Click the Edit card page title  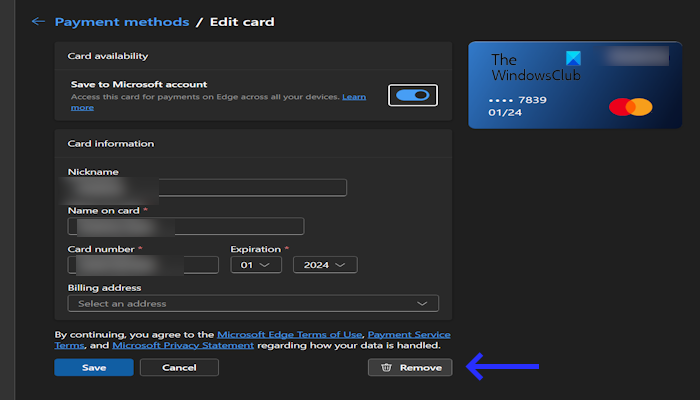coord(242,22)
